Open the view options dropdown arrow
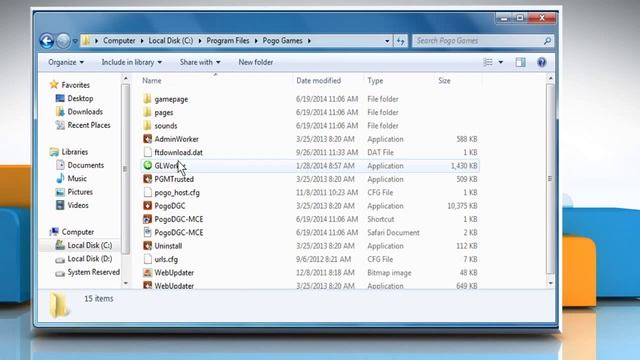640x360 pixels. (x=501, y=62)
